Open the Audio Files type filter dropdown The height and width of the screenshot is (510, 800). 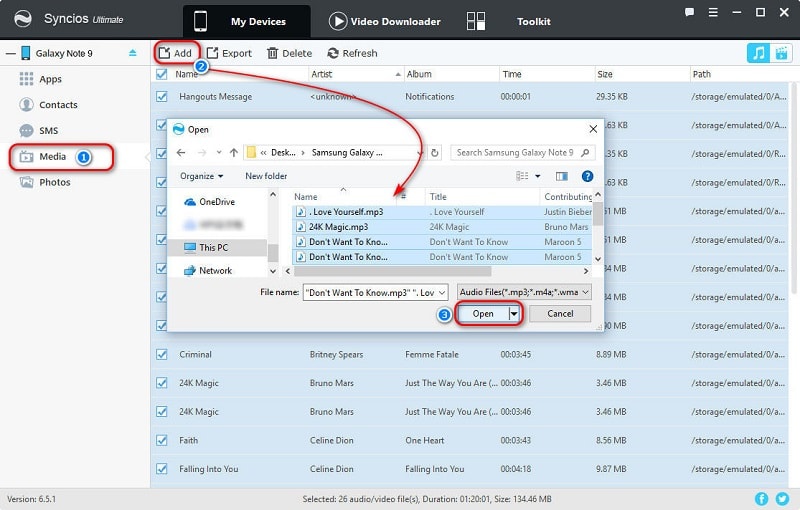point(585,292)
